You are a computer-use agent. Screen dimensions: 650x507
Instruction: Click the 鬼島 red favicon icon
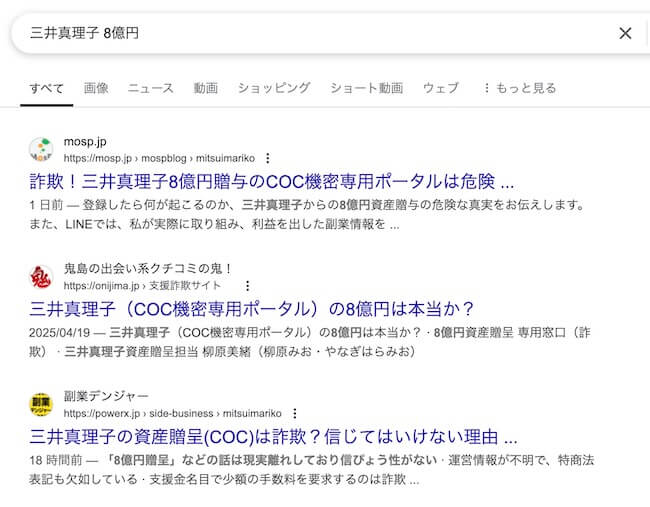click(x=41, y=277)
